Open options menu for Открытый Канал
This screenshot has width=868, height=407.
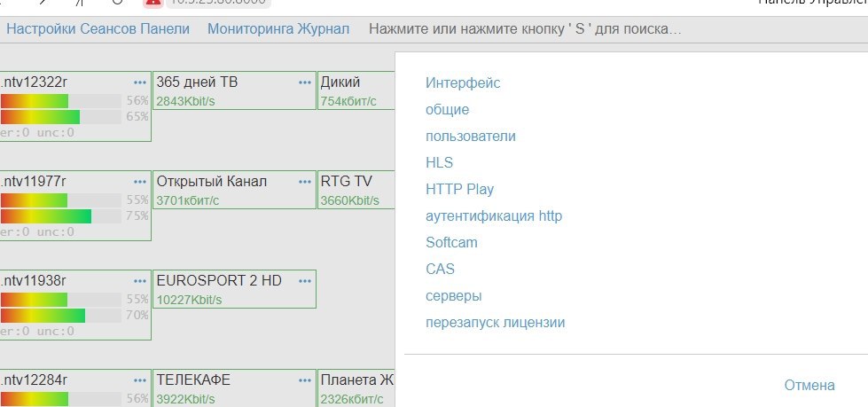point(304,182)
